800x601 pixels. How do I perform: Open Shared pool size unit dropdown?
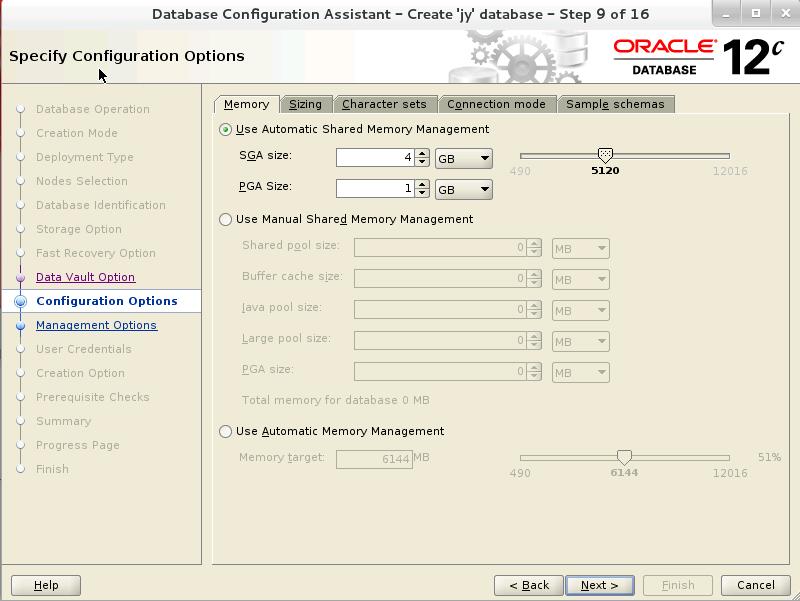(x=581, y=248)
